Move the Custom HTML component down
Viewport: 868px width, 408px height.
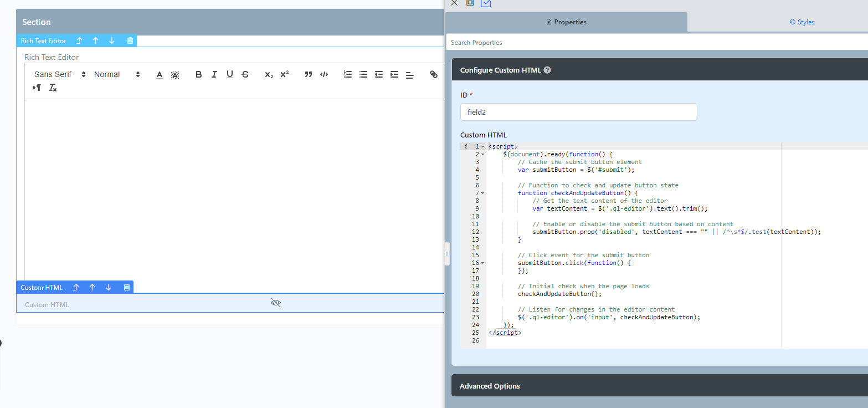pos(108,287)
